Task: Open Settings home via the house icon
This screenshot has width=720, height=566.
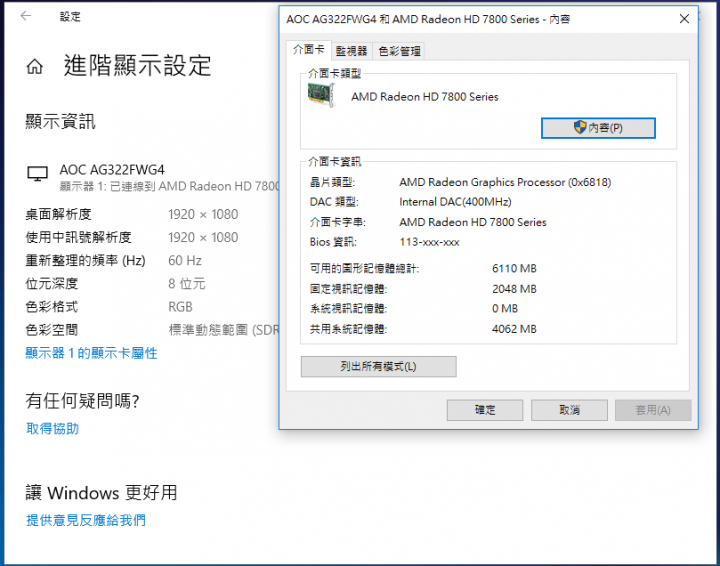Action: pos(35,67)
